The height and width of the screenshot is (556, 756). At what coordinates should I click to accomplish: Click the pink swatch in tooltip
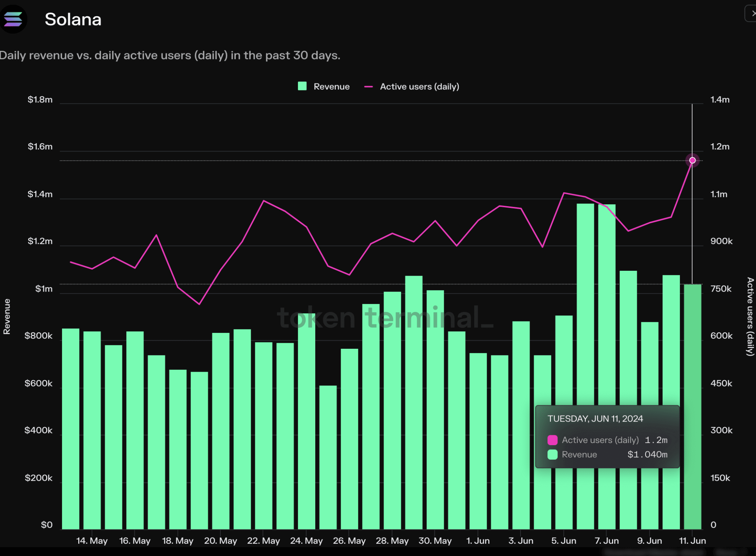552,440
